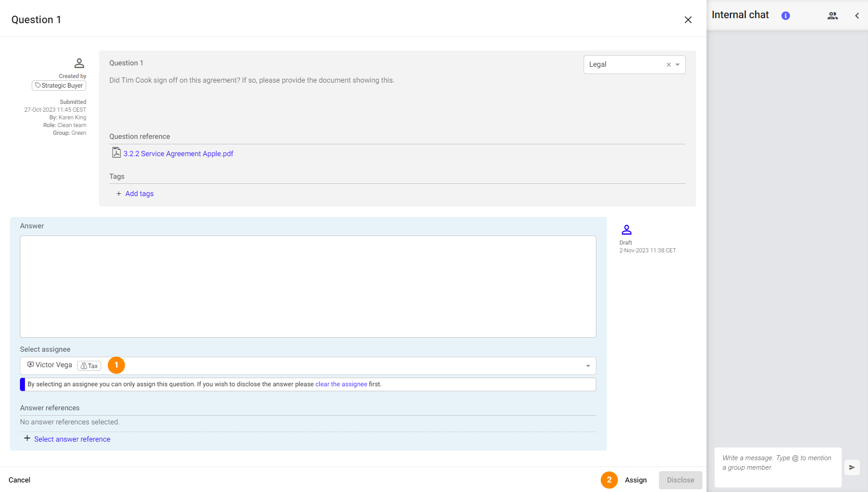Viewport: 868px width, 492px height.
Task: Open the Select assignee dropdown arrow
Action: point(588,366)
